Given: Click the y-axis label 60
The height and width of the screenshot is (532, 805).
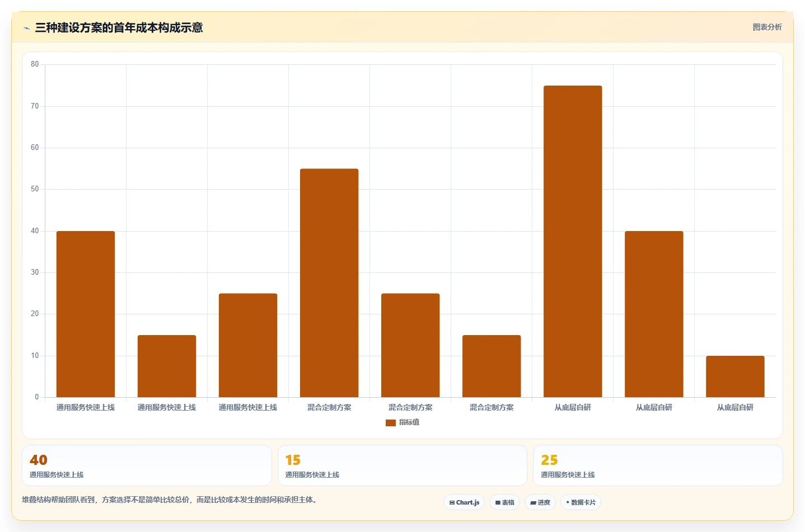Looking at the screenshot, I should (35, 148).
